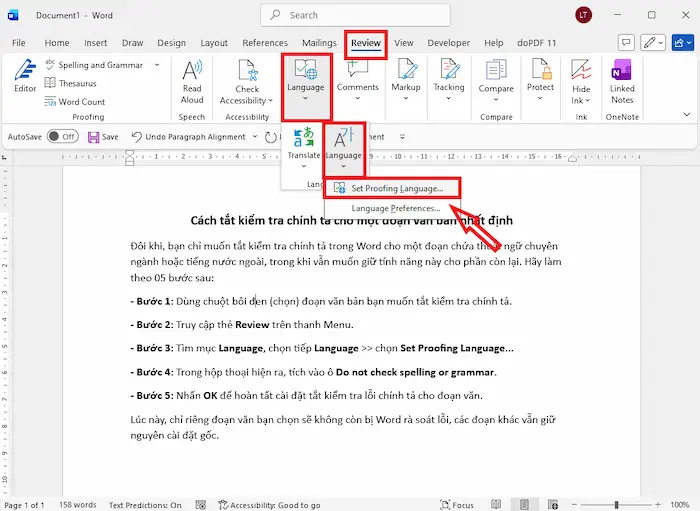Open Check Accessibility tool
The image size is (700, 511).
click(x=247, y=80)
